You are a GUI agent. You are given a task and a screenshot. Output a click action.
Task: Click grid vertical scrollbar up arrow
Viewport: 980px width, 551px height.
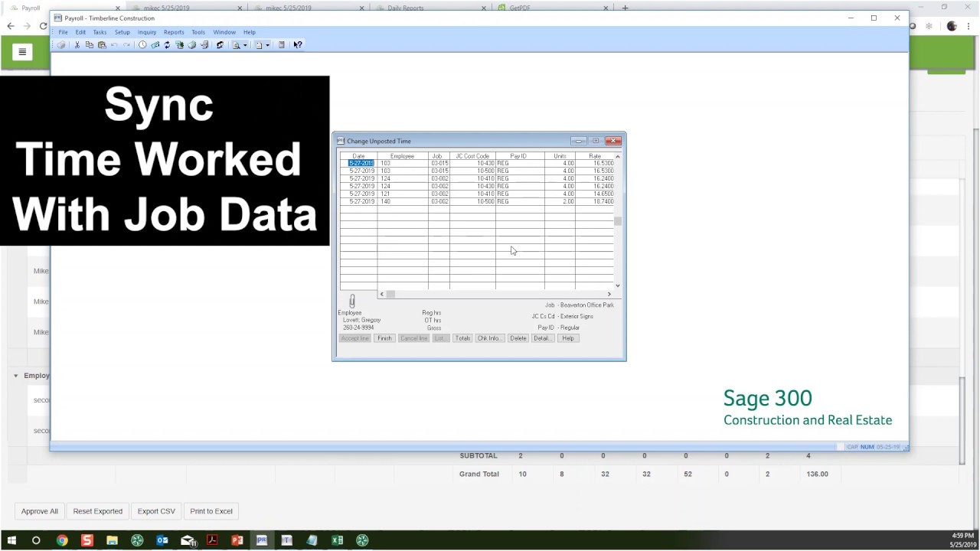(618, 156)
